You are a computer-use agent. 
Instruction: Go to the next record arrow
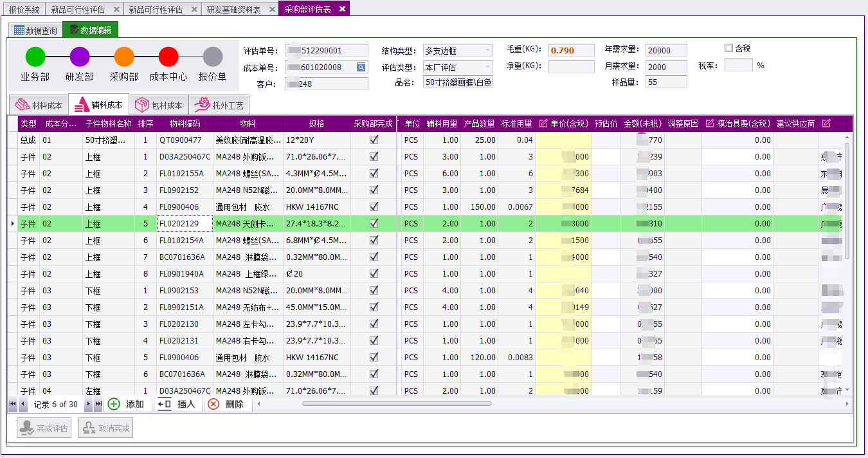[x=89, y=405]
